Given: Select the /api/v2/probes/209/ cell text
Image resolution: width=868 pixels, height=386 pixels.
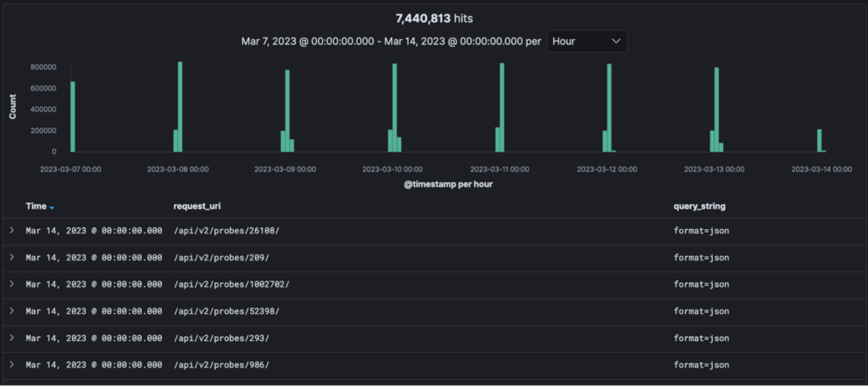Looking at the screenshot, I should coord(221,258).
